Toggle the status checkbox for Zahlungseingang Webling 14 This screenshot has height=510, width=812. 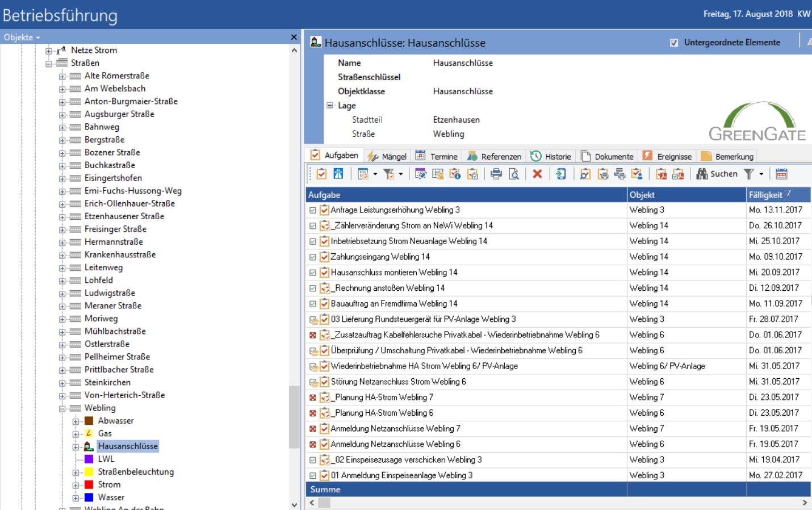pos(313,257)
